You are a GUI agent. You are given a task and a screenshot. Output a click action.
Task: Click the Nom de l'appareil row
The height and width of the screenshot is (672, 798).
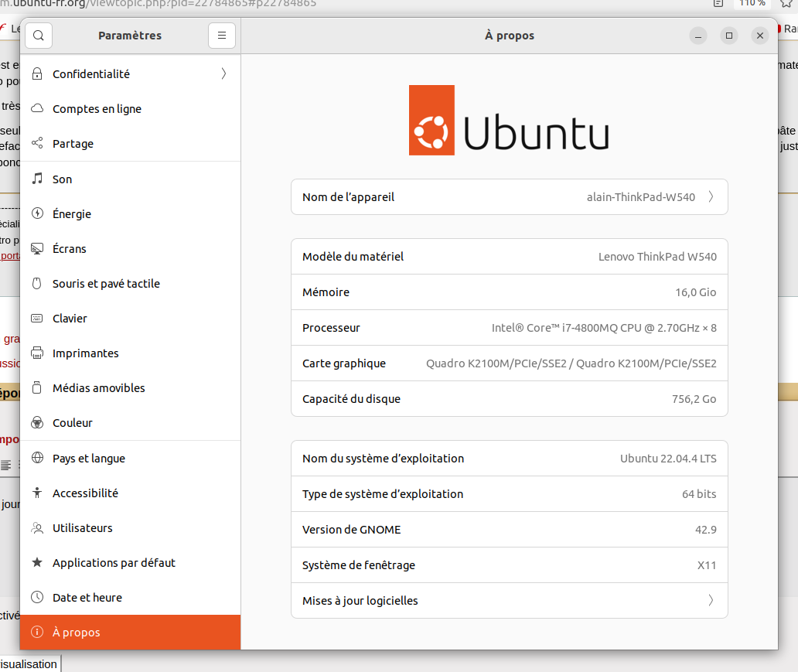(x=509, y=196)
